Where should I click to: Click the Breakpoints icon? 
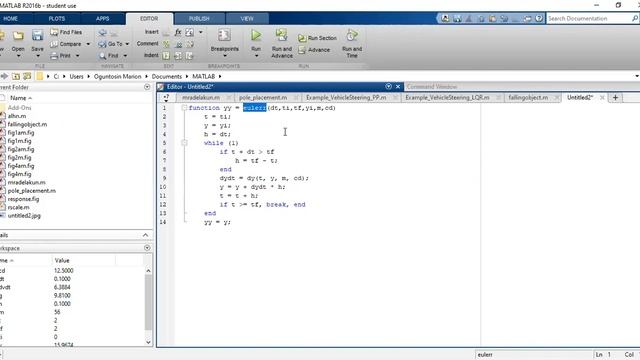pyautogui.click(x=224, y=35)
